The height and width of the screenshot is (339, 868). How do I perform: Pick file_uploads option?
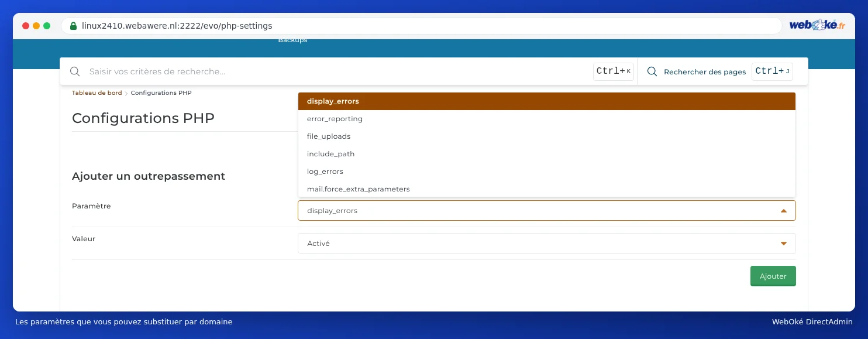[547, 136]
